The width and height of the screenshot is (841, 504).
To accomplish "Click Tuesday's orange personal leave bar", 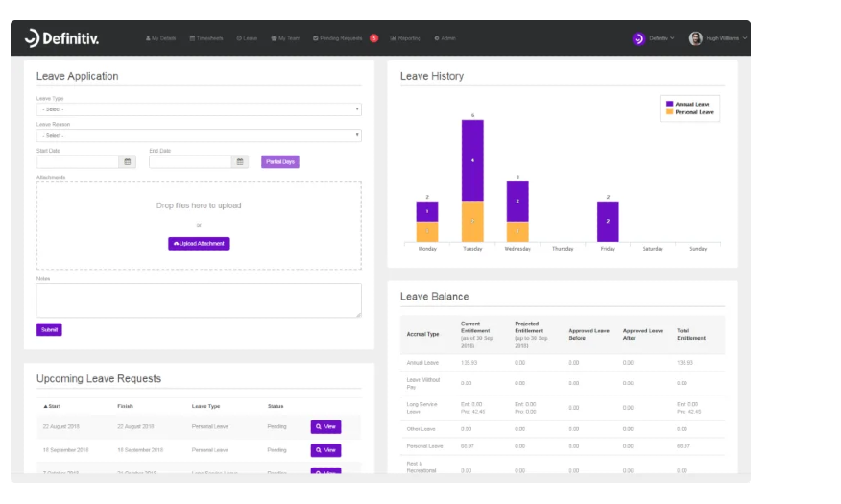I will pyautogui.click(x=472, y=222).
